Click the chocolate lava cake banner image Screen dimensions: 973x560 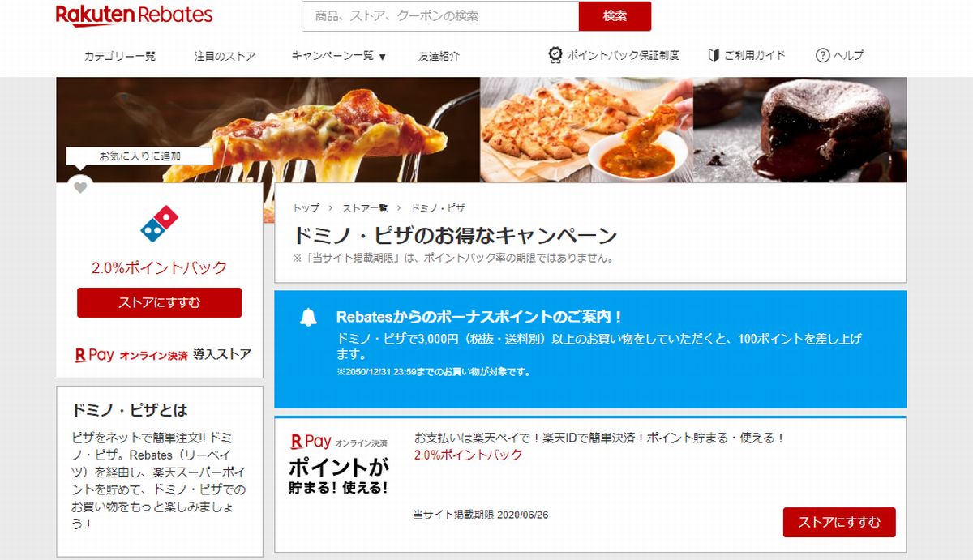coord(799,130)
